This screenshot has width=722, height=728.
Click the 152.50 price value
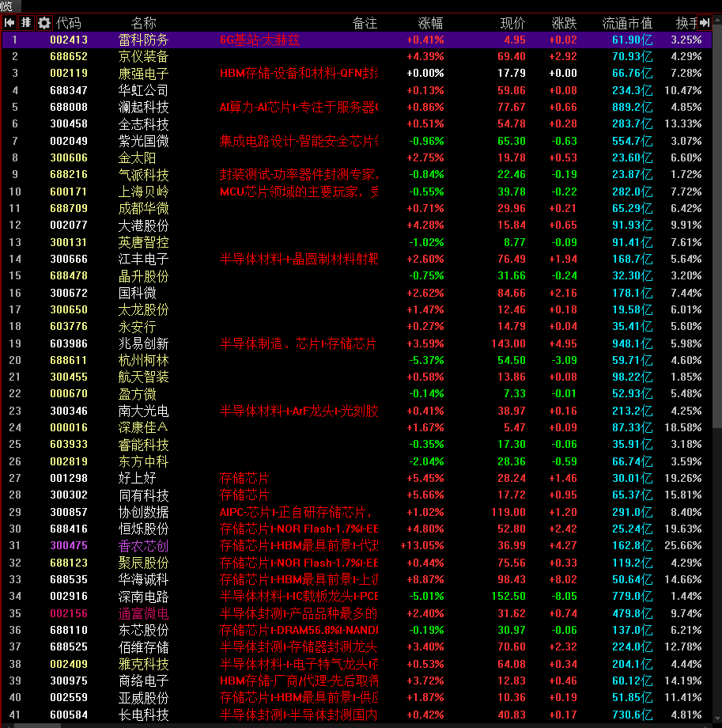508,596
